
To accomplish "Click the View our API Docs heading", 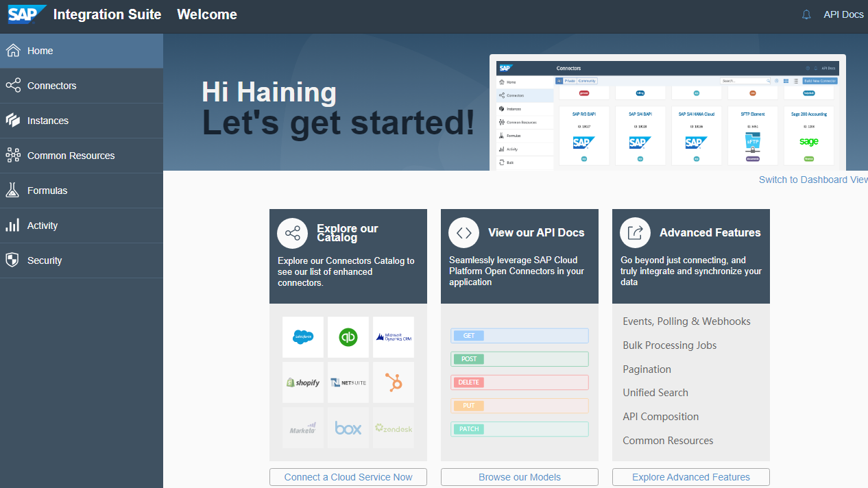I will (x=536, y=232).
